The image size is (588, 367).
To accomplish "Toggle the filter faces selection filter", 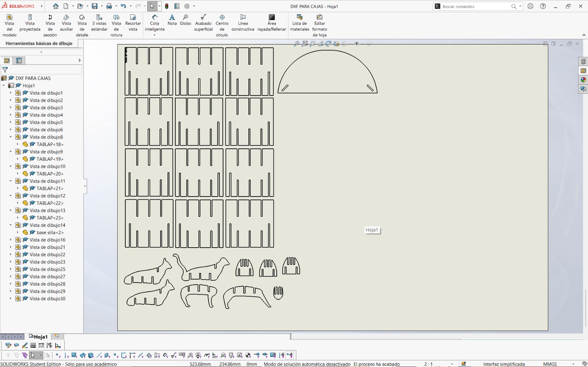I will (x=74, y=355).
